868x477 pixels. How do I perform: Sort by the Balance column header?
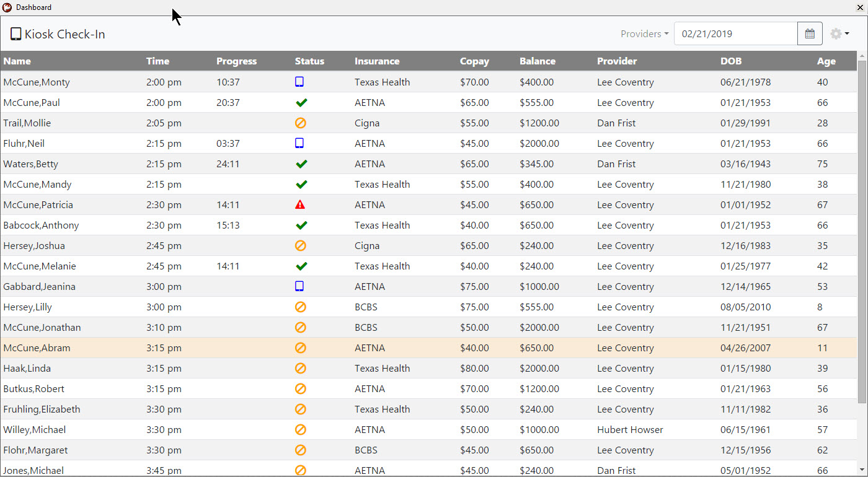point(538,61)
